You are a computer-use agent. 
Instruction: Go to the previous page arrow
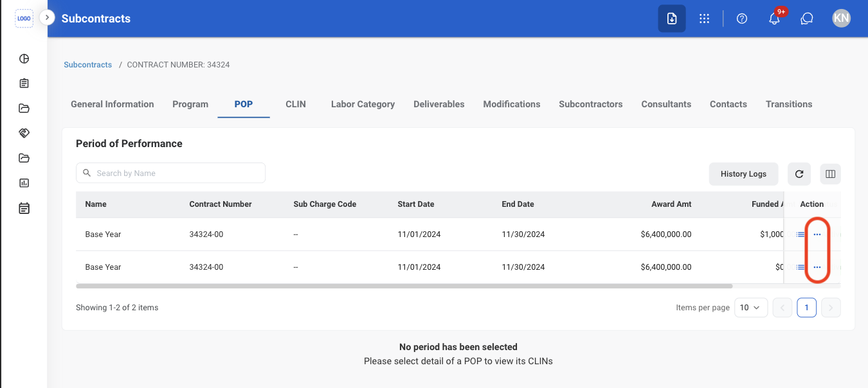coord(782,308)
